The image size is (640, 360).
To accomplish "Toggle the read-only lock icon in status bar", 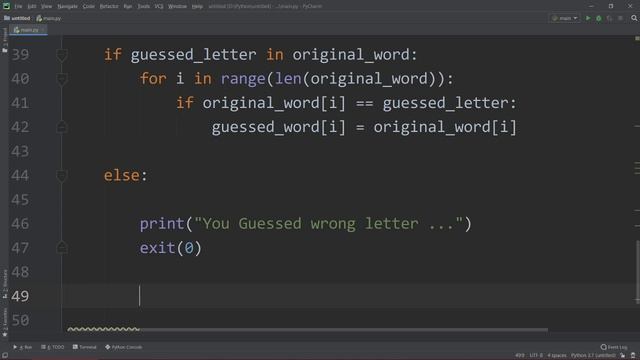I will pyautogui.click(x=622, y=356).
